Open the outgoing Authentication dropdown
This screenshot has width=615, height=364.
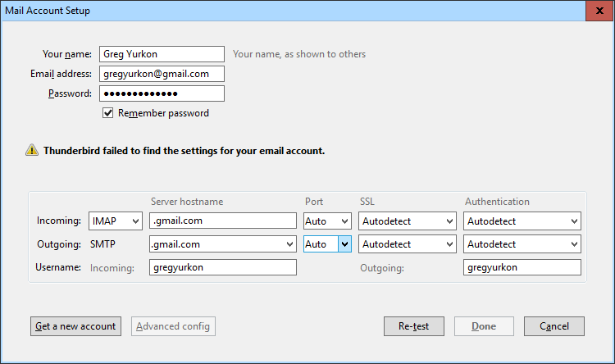[522, 244]
